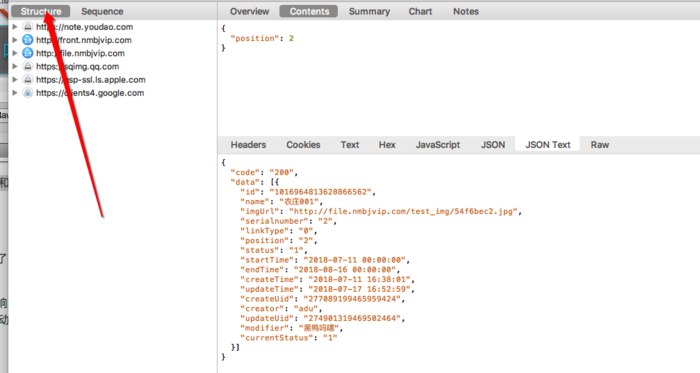Screen dimensions: 700x373
Task: Click the front.nmbjvip.com globe icon
Action: pos(28,40)
